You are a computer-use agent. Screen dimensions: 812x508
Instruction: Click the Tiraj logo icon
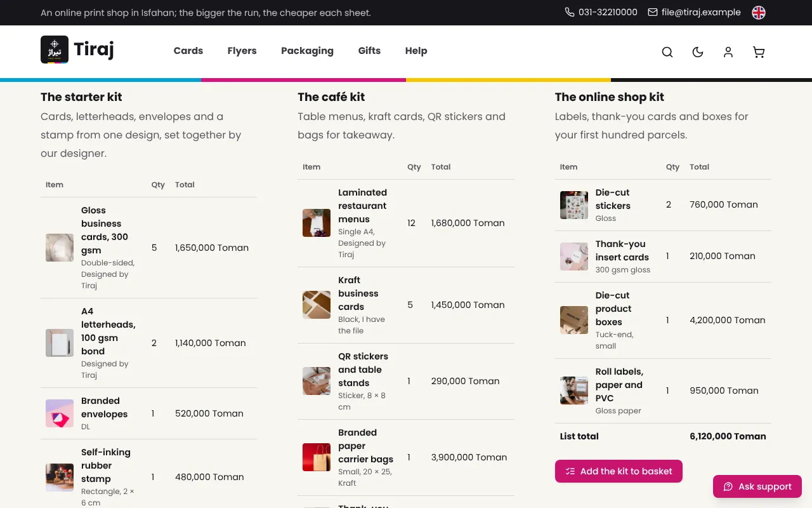(x=55, y=50)
